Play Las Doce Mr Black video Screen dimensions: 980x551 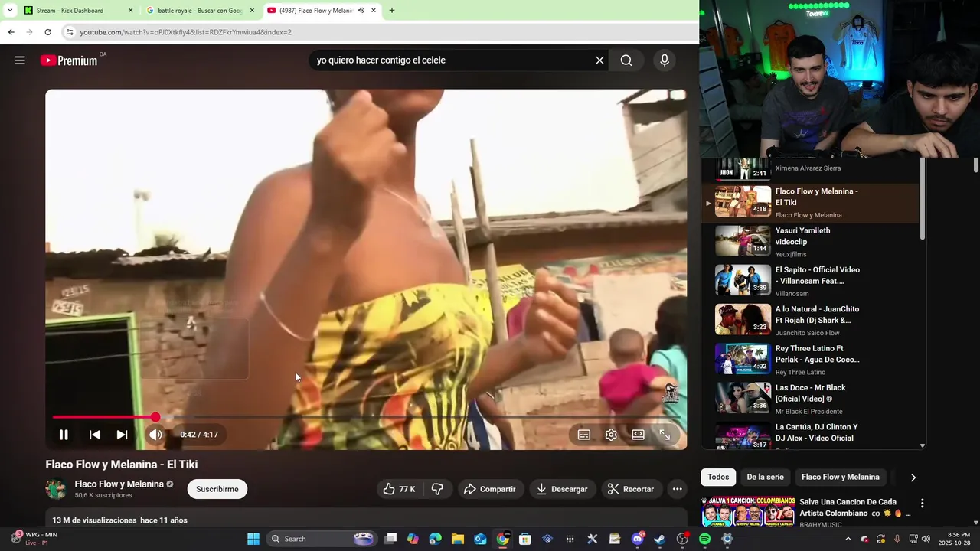point(812,399)
